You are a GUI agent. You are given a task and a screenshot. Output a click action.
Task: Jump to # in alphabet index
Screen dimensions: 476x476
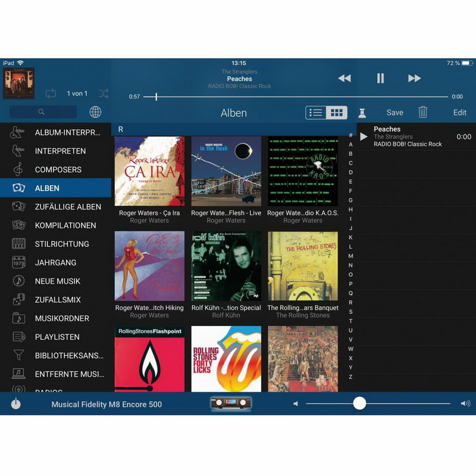(x=350, y=135)
